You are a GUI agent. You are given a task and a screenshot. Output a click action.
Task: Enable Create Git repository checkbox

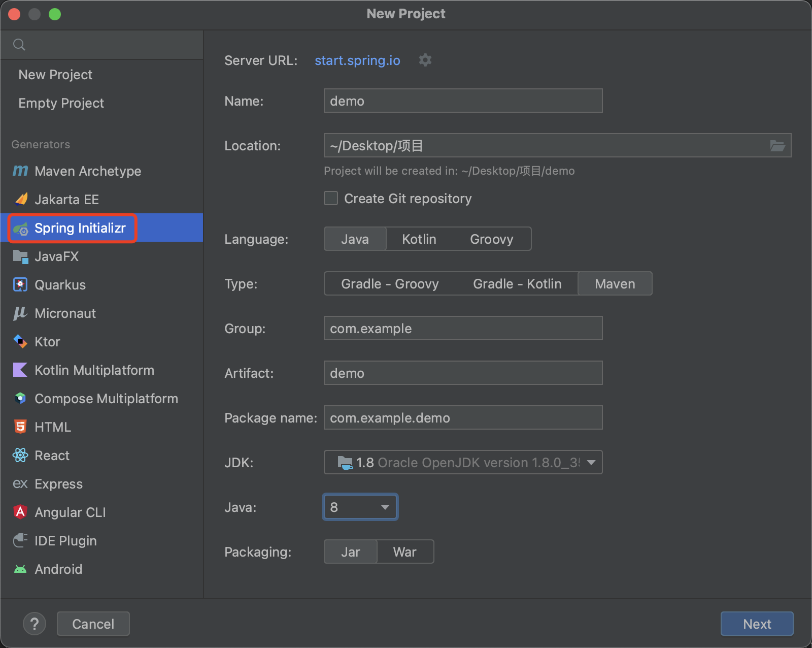coord(331,198)
